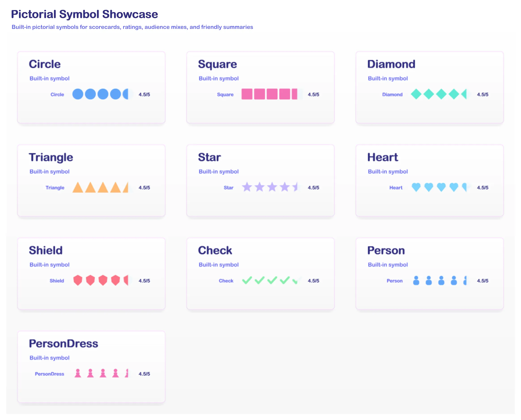This screenshot has height=420, width=521.
Task: Click the half pink PersonDress figure
Action: 126,373
